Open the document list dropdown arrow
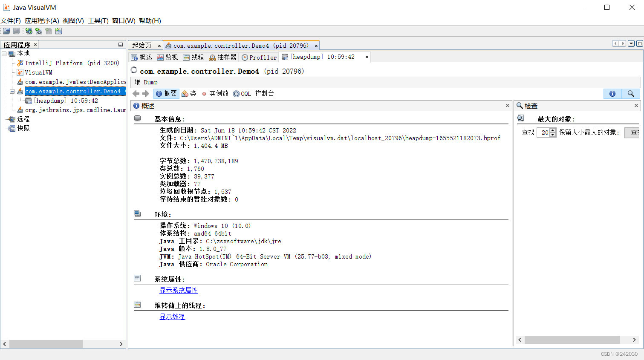This screenshot has height=360, width=644. 631,43
